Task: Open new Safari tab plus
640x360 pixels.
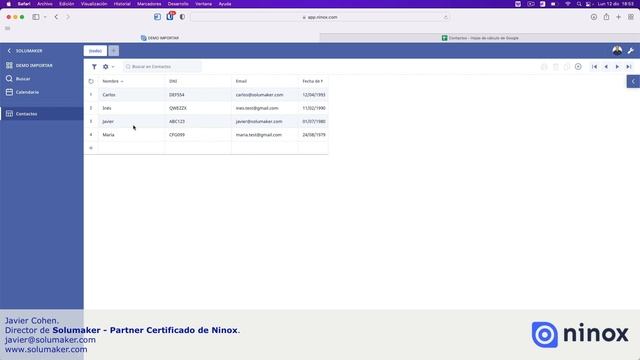Action: click(x=619, y=17)
